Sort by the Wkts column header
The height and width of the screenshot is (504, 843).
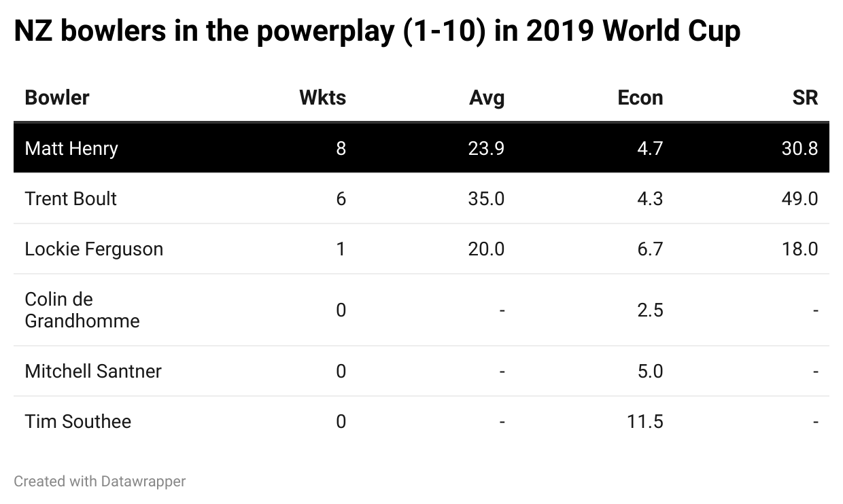pyautogui.click(x=322, y=98)
